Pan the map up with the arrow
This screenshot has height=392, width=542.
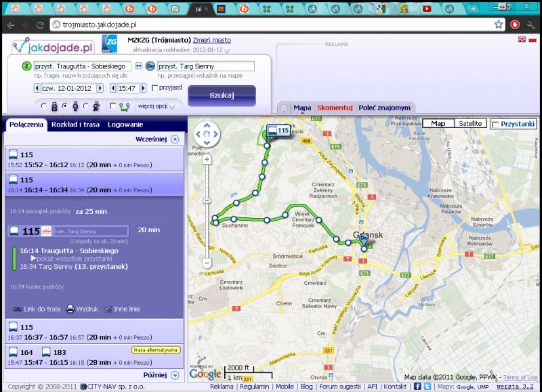point(207,125)
